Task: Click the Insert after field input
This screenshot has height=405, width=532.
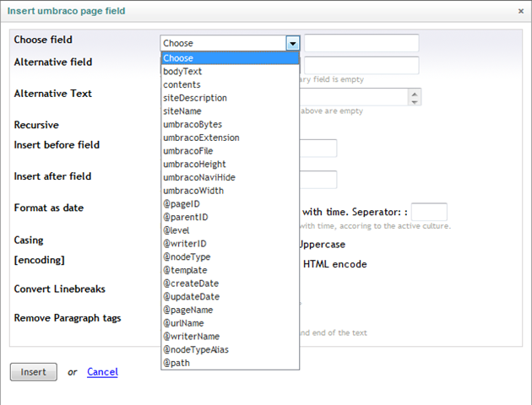Action: (x=318, y=179)
